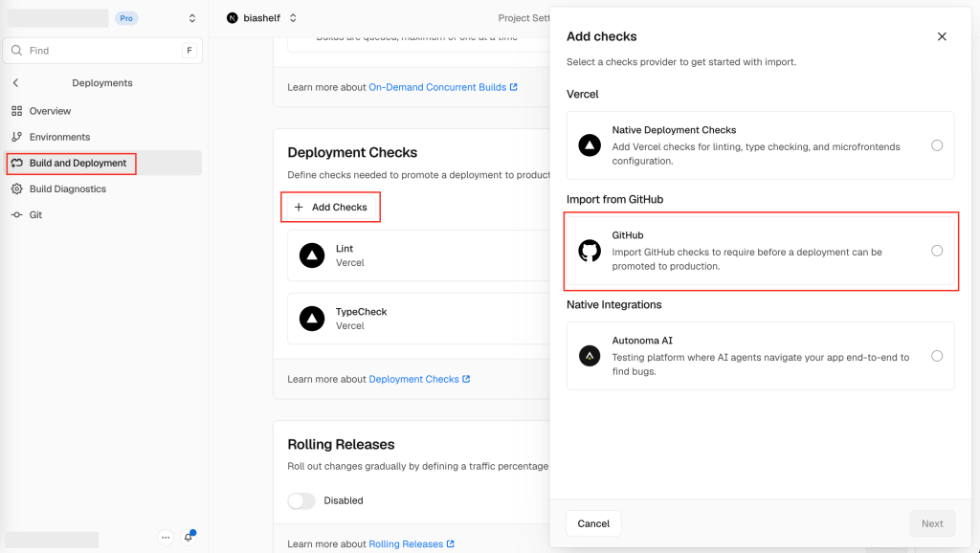Click the Native Deployment Checks Vercel logo
This screenshot has height=553, width=980.
coord(590,145)
